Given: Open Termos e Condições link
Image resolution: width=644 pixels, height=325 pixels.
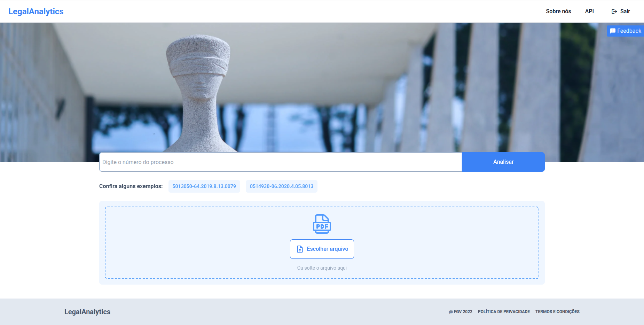Looking at the screenshot, I should [557, 312].
